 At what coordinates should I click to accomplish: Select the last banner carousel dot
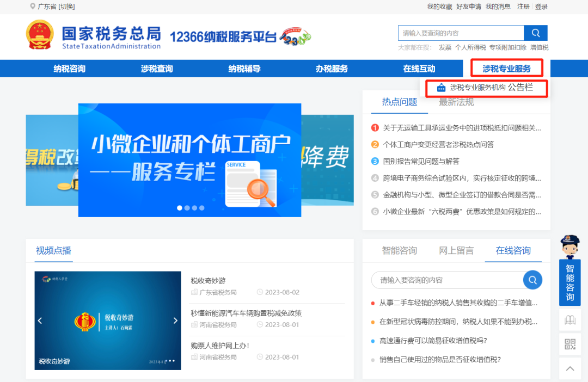point(202,208)
